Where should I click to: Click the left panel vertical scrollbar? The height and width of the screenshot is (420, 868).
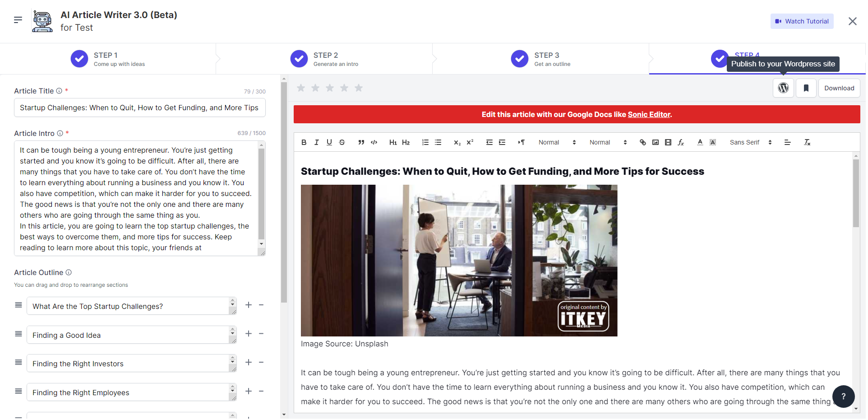coord(284,192)
